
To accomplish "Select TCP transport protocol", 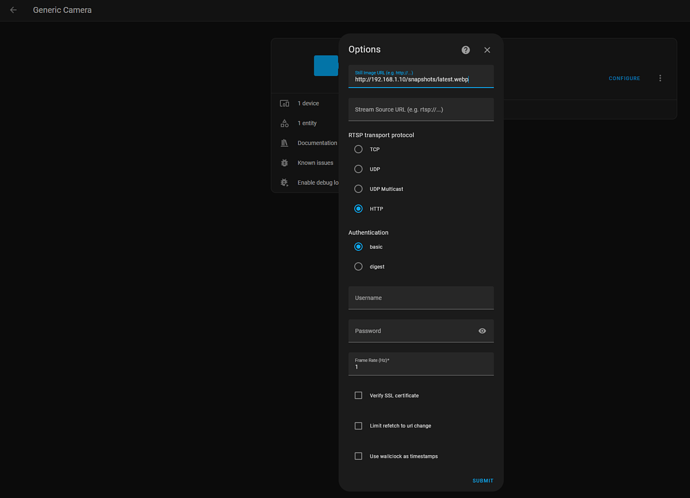I will (x=359, y=149).
